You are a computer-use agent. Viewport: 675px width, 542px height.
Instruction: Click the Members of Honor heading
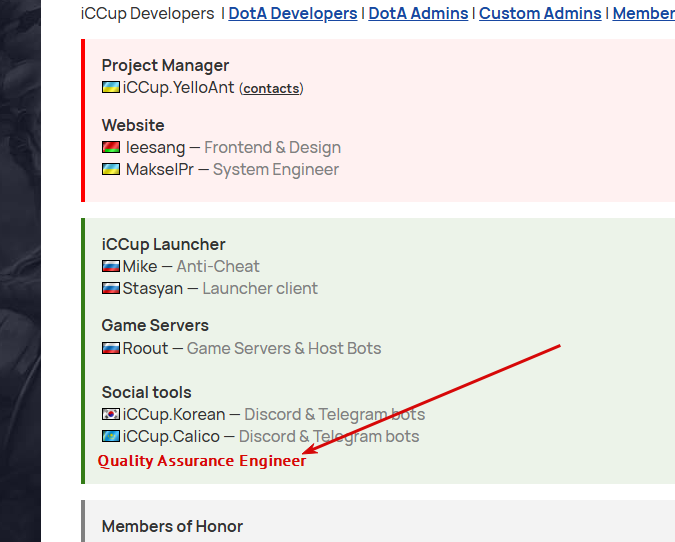coord(172,527)
